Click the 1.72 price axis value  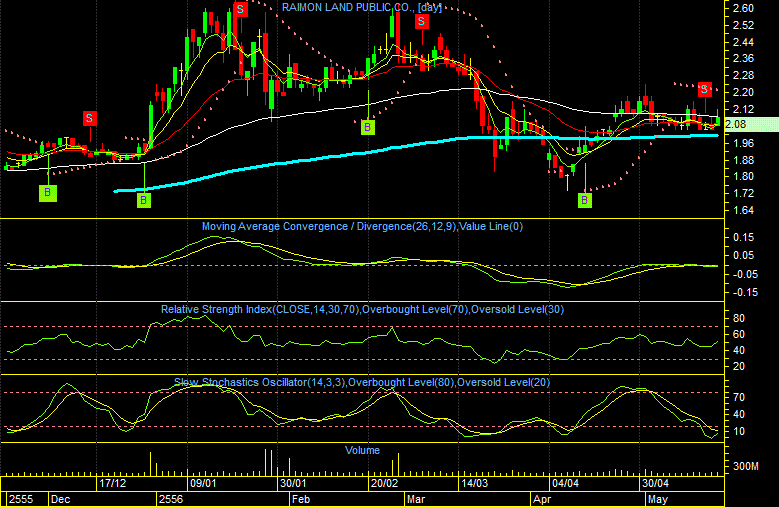tap(743, 193)
